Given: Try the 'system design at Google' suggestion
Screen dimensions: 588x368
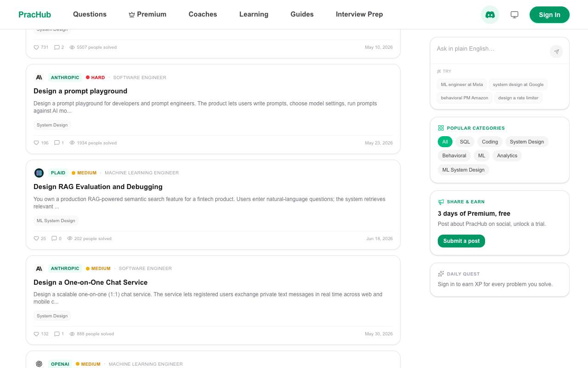Looking at the screenshot, I should (518, 85).
